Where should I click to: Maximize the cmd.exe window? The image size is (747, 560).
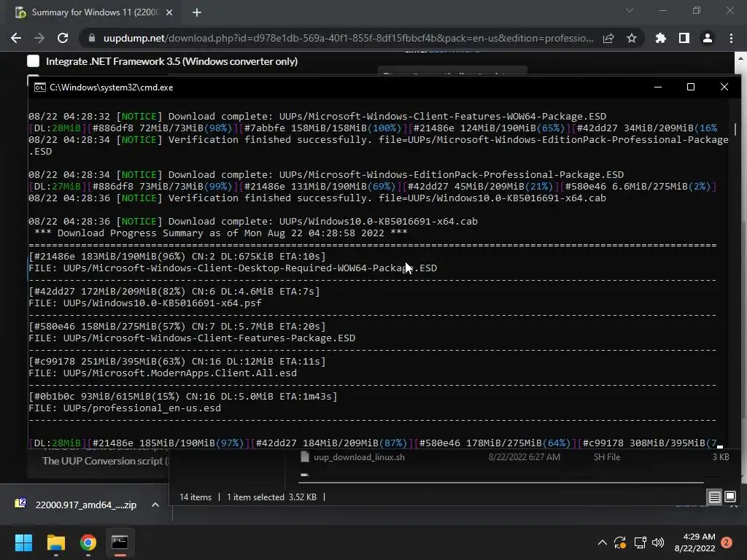(691, 87)
